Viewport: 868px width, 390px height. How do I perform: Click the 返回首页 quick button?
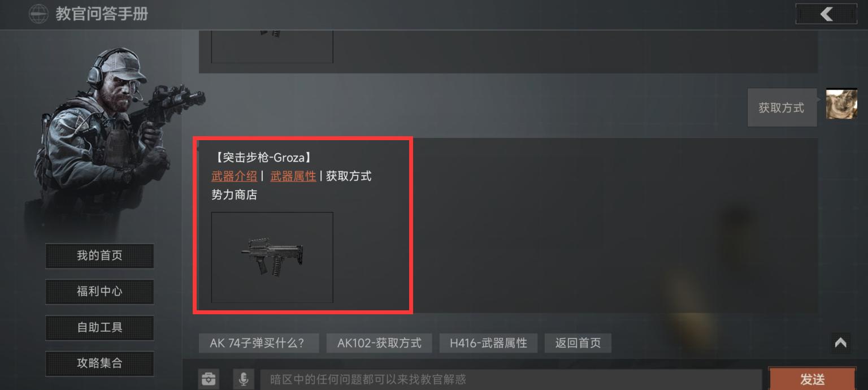(x=578, y=343)
